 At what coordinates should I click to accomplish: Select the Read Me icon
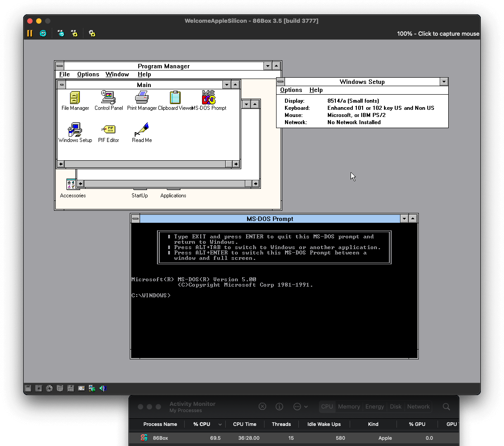coord(142,129)
